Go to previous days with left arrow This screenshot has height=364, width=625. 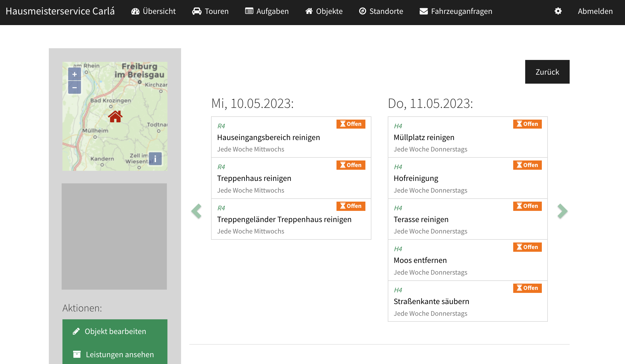pyautogui.click(x=196, y=211)
